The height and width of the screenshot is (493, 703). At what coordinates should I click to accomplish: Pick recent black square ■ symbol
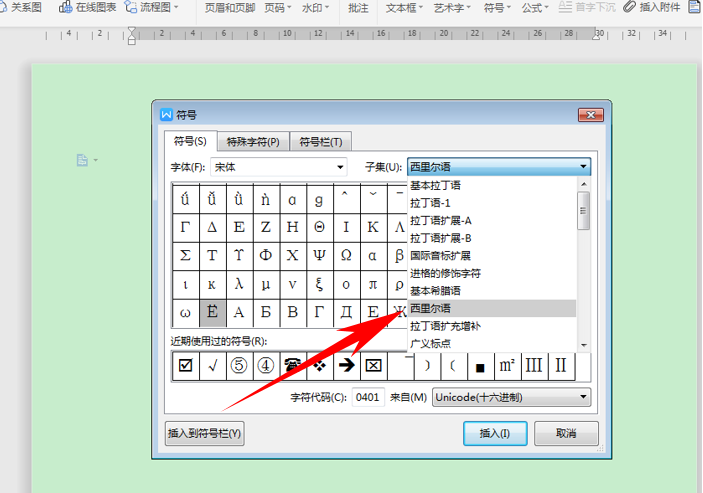pos(480,366)
